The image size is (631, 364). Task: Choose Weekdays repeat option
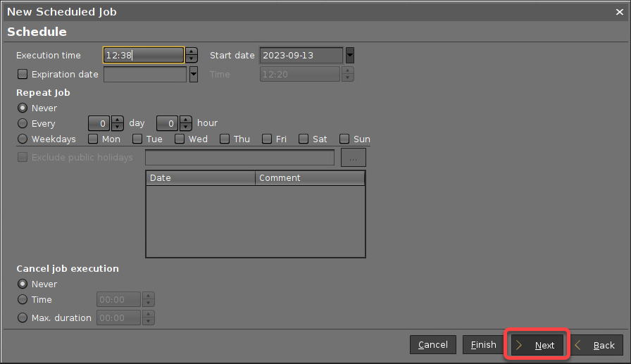click(x=23, y=139)
